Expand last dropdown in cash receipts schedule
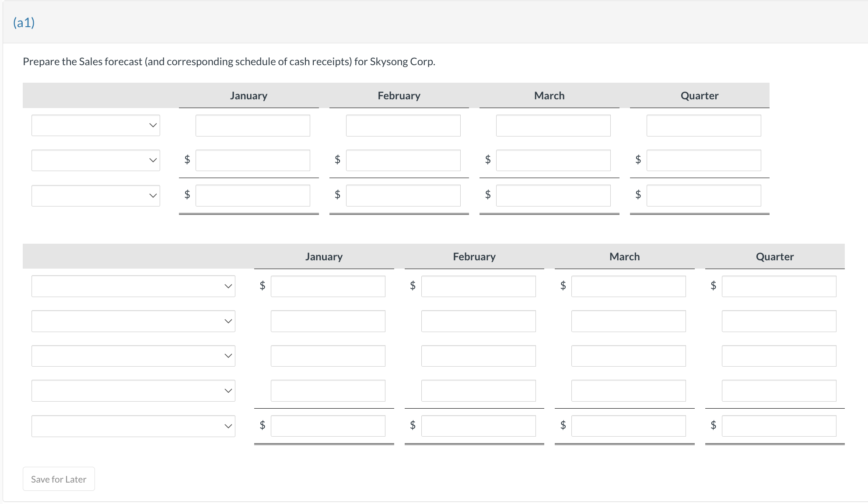Viewport: 868px width, 504px height. coord(133,426)
